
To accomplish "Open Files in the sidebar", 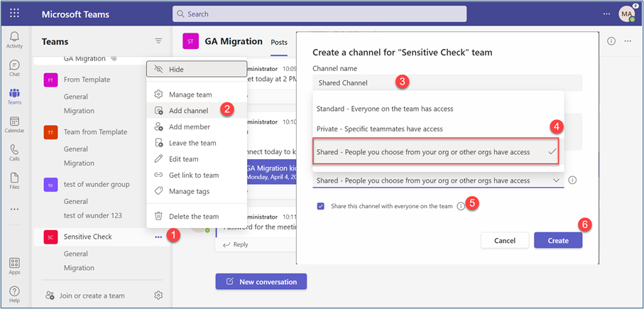I will coord(14,181).
